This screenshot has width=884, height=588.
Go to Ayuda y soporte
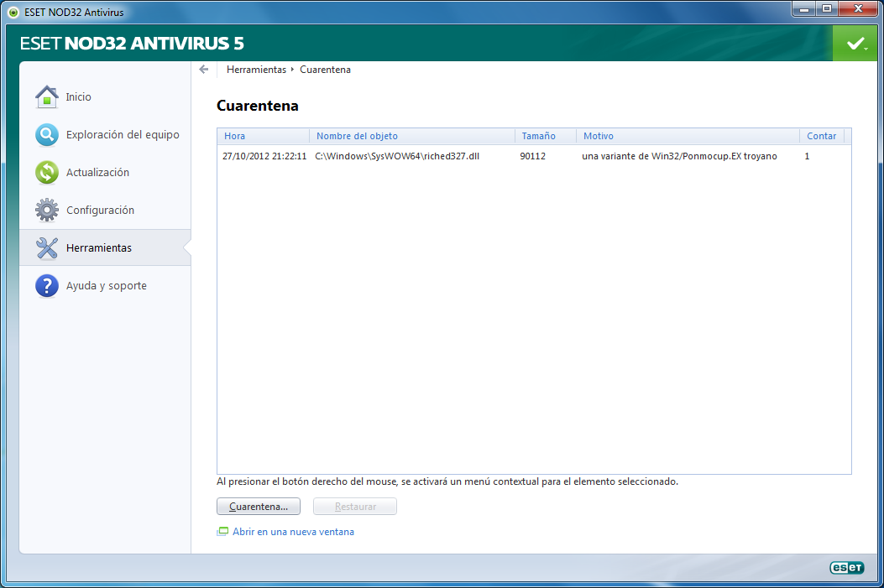click(107, 286)
